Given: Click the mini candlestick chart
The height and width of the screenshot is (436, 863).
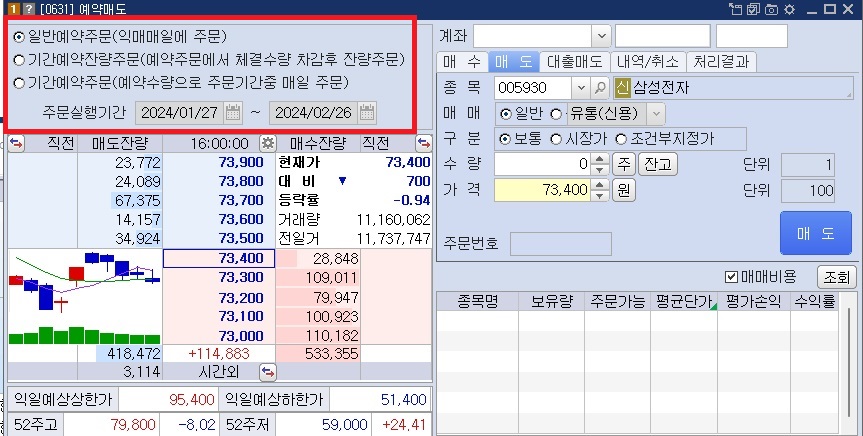Looking at the screenshot, I should pyautogui.click(x=85, y=296).
